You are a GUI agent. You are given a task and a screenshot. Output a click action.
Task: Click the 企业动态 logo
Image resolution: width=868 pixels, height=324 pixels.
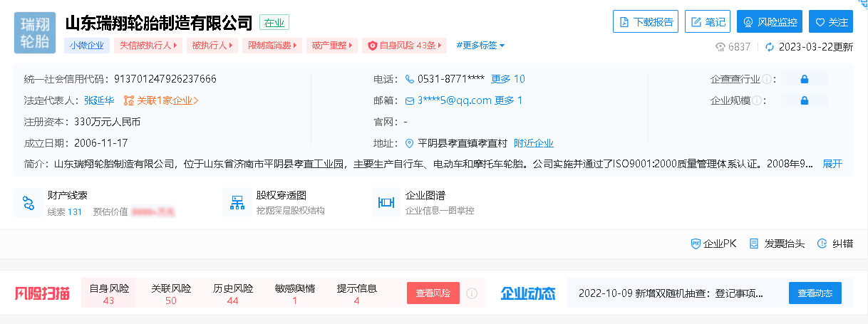528,293
